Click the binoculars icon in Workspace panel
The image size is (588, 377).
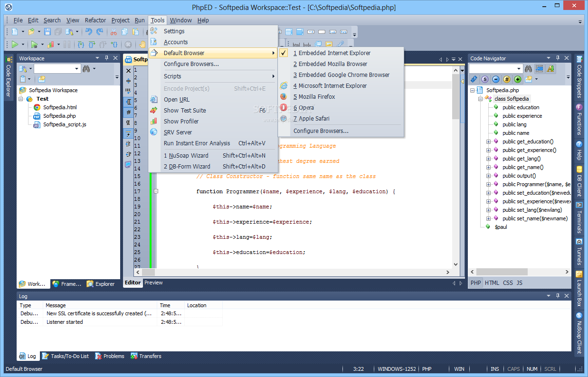[x=86, y=69]
